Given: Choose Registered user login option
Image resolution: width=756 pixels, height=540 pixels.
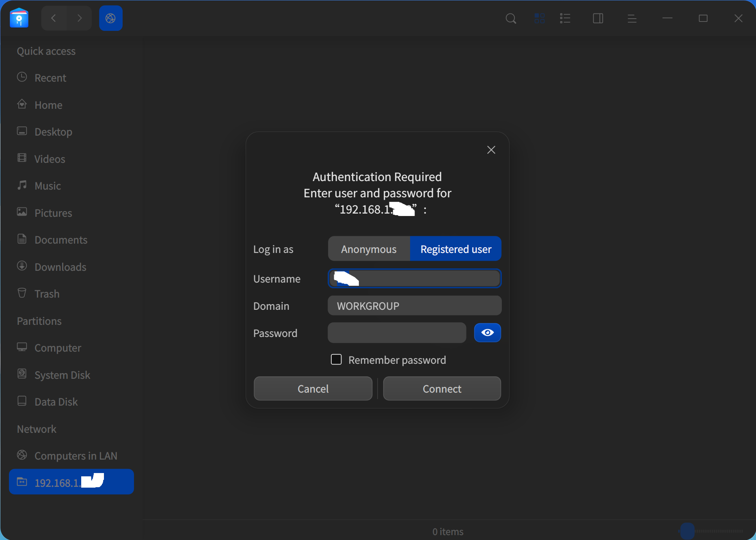Looking at the screenshot, I should pyautogui.click(x=456, y=249).
